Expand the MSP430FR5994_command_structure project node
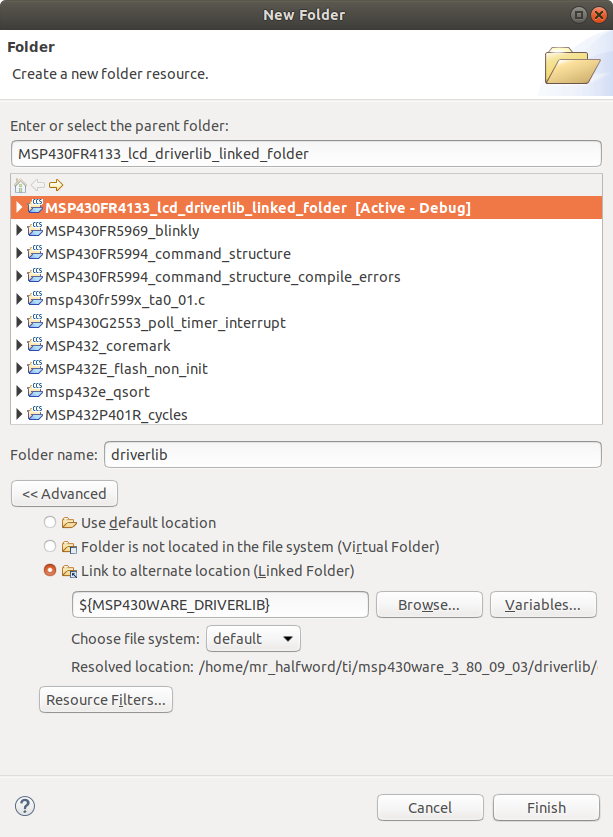The height and width of the screenshot is (837, 613). tap(19, 254)
